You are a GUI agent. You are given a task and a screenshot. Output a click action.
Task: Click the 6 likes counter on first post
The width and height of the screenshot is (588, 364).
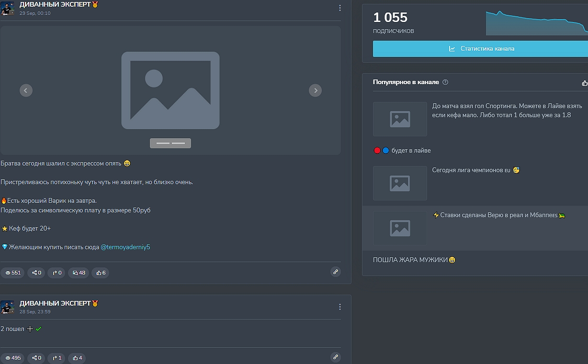(x=101, y=273)
